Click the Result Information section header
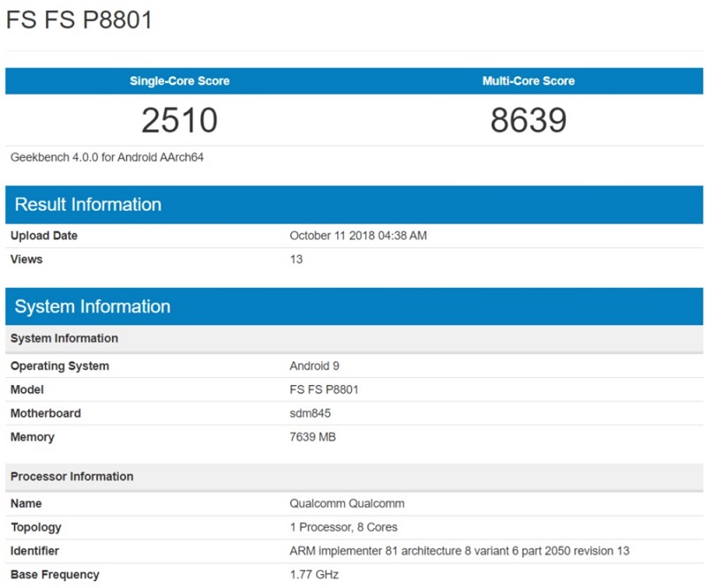The height and width of the screenshot is (588, 706). [354, 205]
